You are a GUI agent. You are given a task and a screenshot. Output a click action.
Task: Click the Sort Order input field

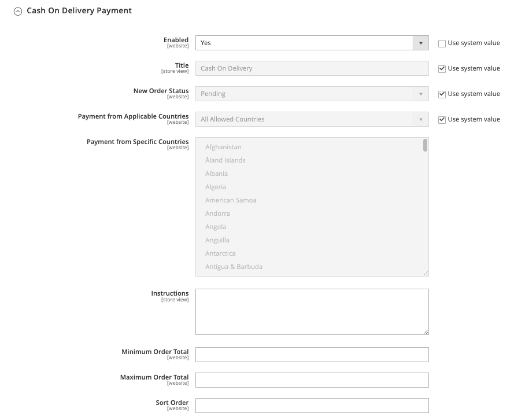312,406
